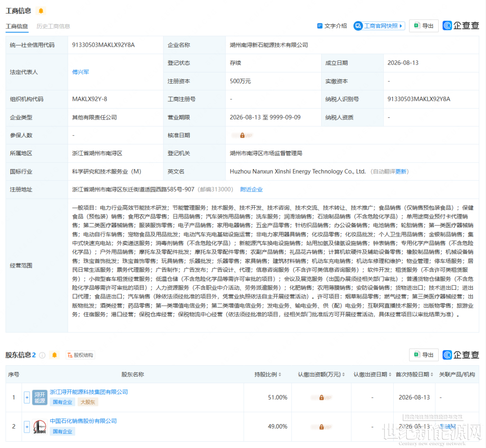Open legal representative 傅兴军 link
The image size is (486, 448).
point(81,72)
